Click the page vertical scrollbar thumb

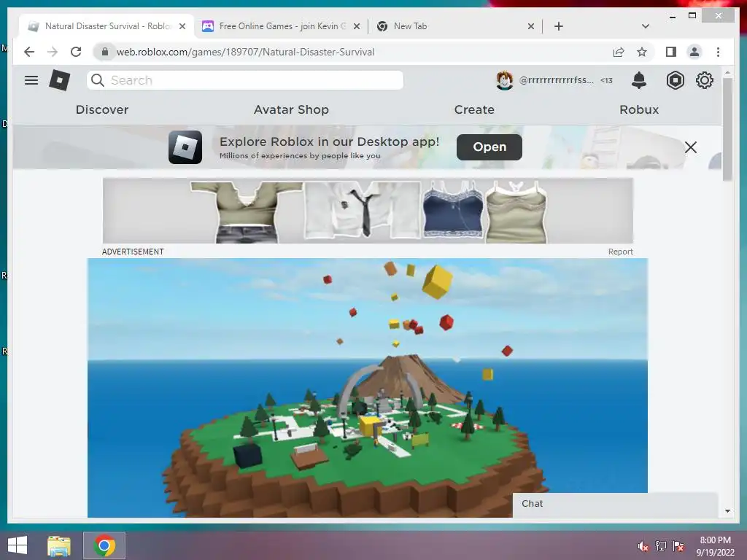[727, 128]
